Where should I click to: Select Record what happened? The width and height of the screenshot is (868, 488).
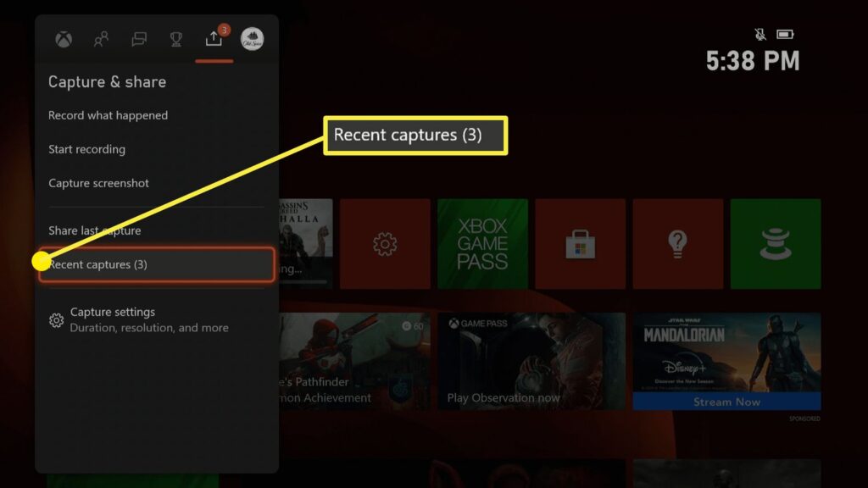click(108, 115)
